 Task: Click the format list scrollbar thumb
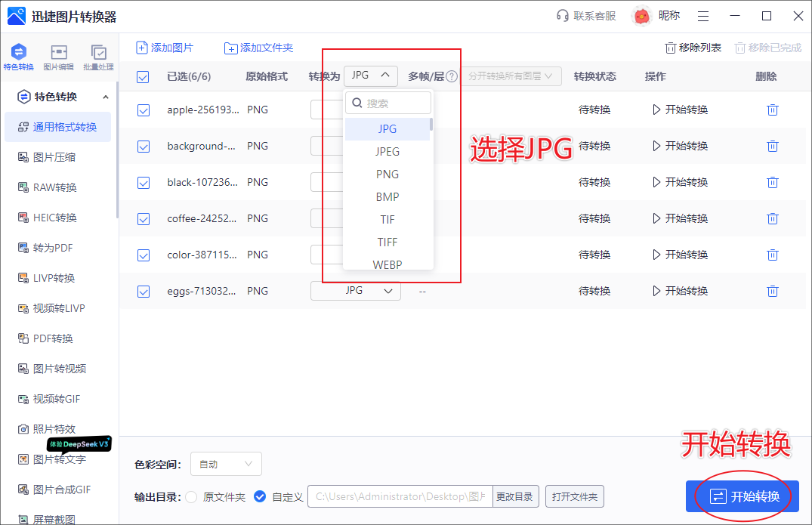[431, 124]
